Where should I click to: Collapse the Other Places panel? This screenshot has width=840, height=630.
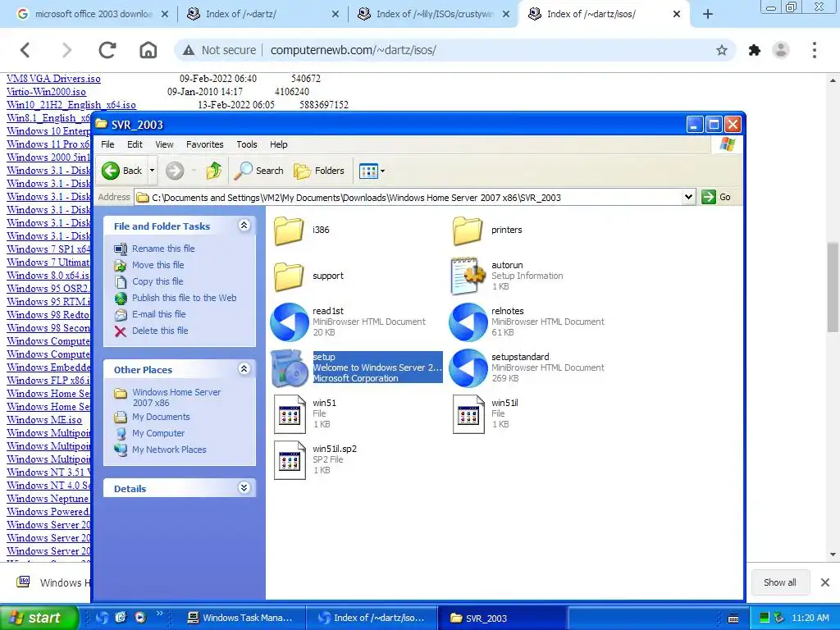(244, 369)
